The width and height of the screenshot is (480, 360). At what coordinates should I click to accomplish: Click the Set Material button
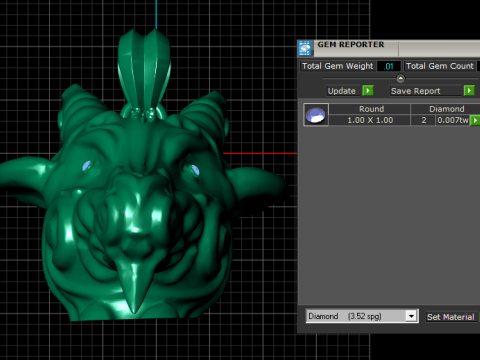[x=451, y=317]
